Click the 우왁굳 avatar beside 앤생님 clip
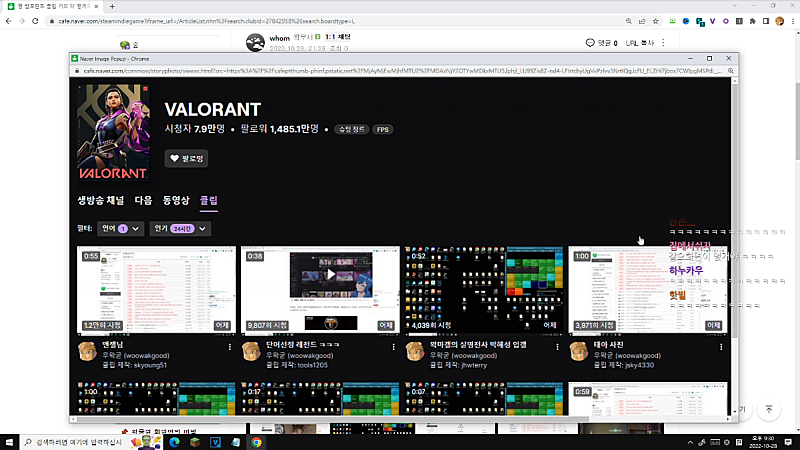 click(x=88, y=352)
